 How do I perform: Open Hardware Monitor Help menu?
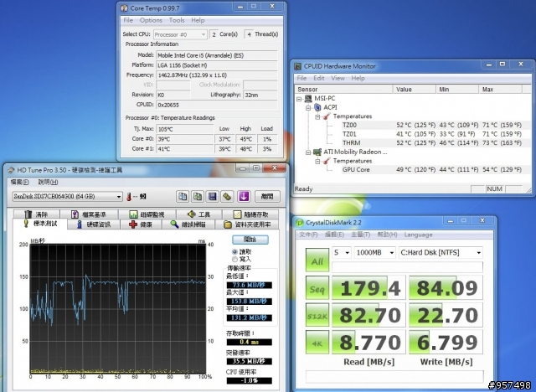click(x=358, y=78)
